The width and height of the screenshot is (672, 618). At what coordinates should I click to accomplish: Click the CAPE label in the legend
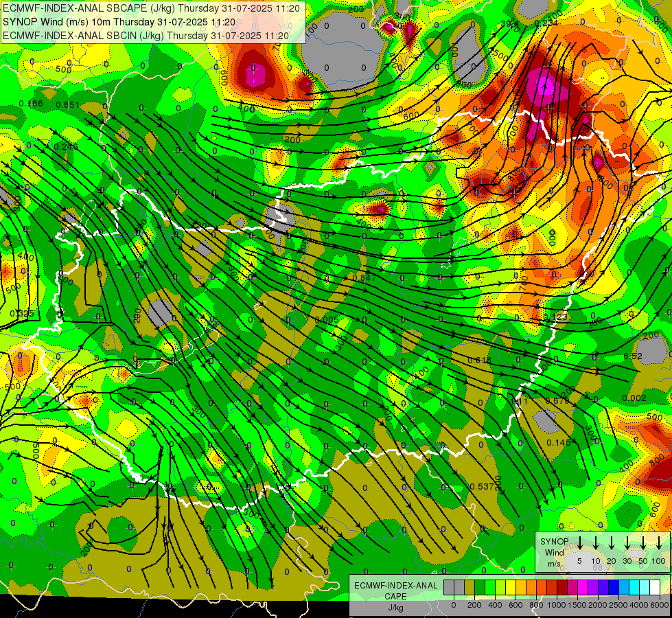tap(395, 597)
